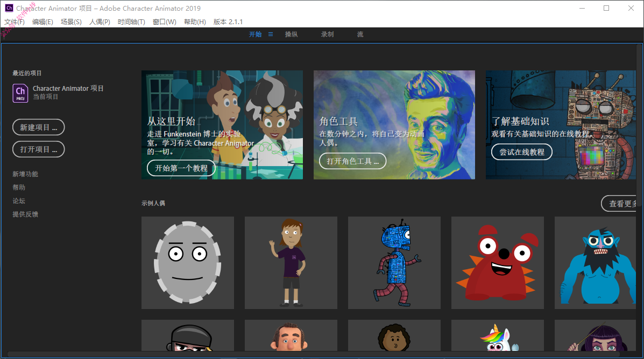Open the 帮助 link in the sidebar
Image resolution: width=644 pixels, height=359 pixels.
19,188
